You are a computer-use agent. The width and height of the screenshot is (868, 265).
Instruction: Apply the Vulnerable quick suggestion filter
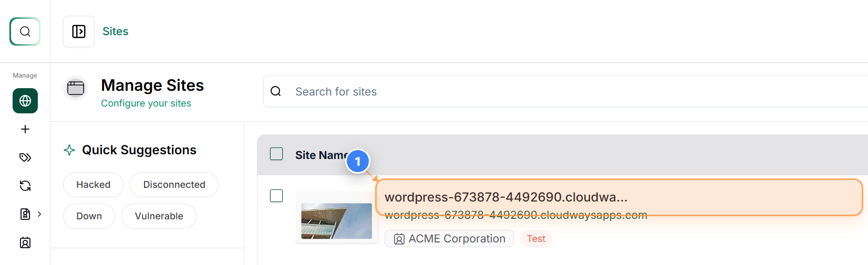coord(159,216)
